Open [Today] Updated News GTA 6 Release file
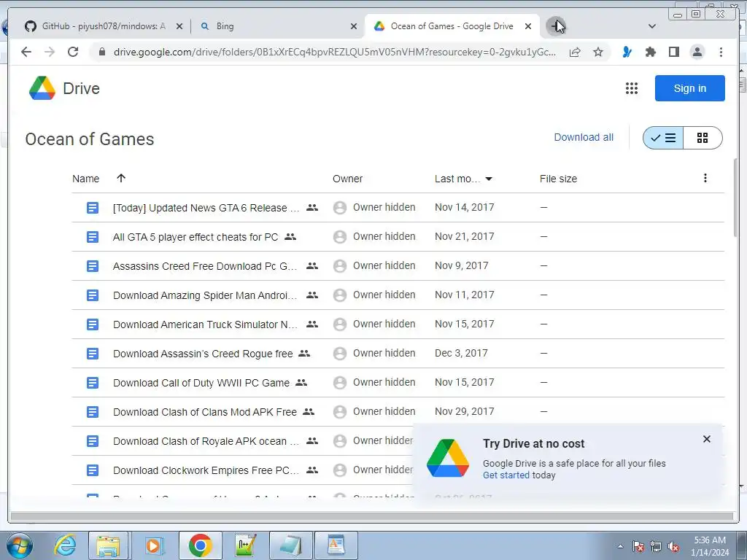The image size is (747, 560). [206, 208]
